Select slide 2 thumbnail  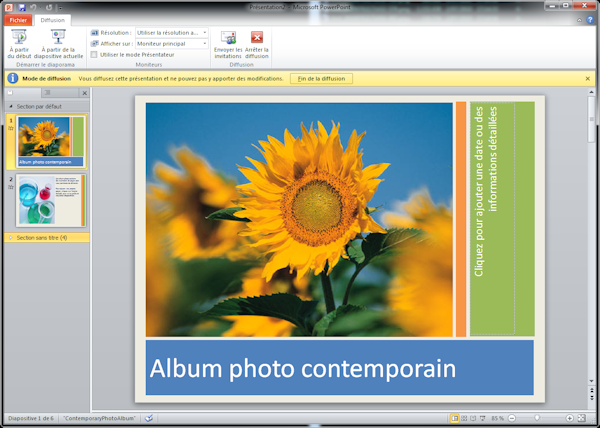tap(50, 200)
